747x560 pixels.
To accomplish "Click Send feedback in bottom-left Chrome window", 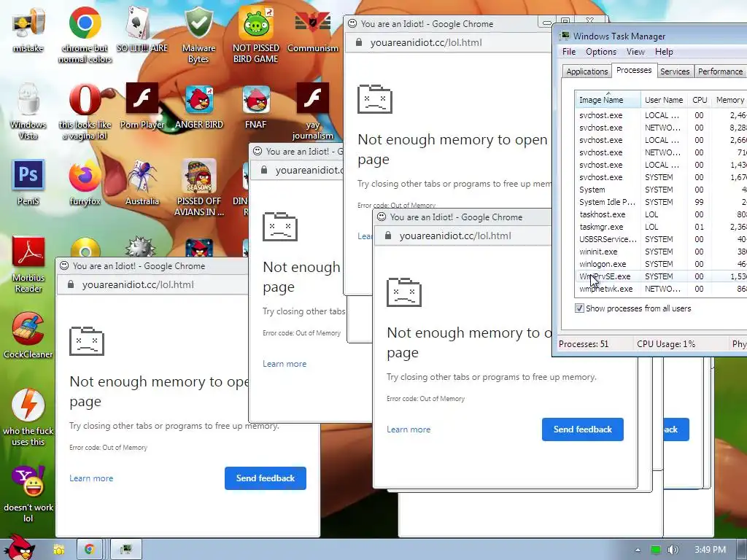I will [x=266, y=478].
